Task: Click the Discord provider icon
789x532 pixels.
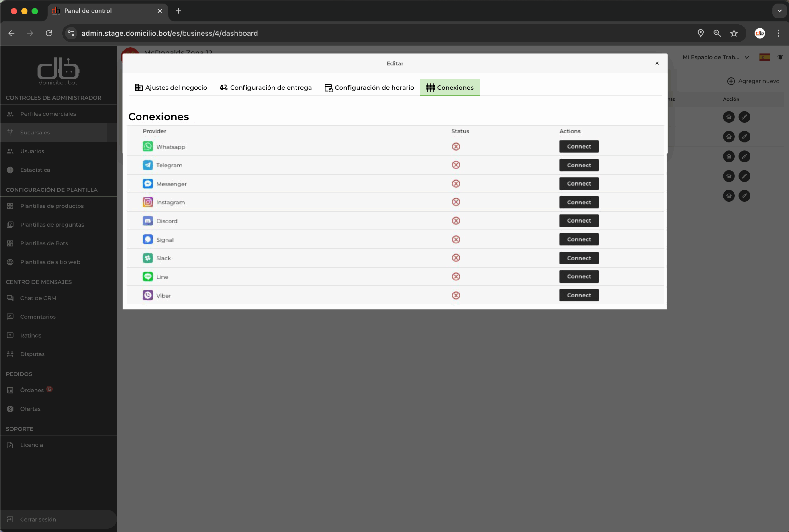Action: [148, 221]
